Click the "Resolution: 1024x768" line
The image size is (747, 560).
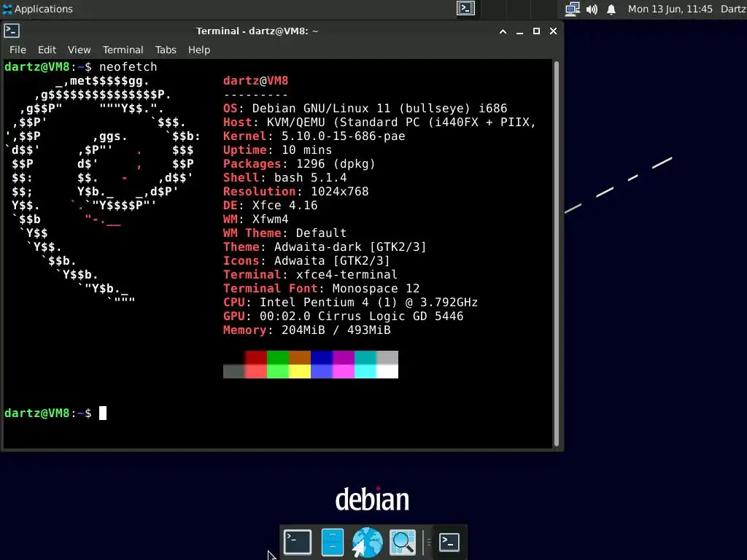pos(296,192)
